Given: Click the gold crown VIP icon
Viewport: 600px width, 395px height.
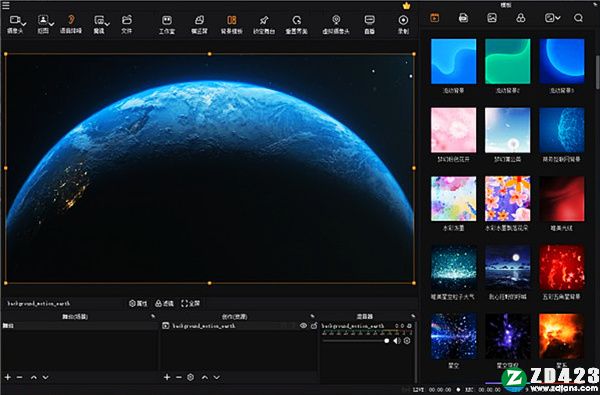Looking at the screenshot, I should point(406,6).
